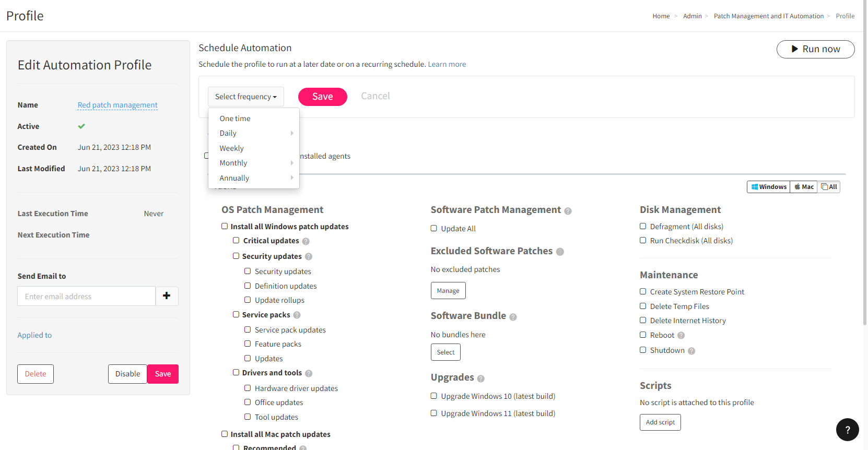The width and height of the screenshot is (868, 450).
Task: Click the plus icon to add email
Action: (x=167, y=296)
